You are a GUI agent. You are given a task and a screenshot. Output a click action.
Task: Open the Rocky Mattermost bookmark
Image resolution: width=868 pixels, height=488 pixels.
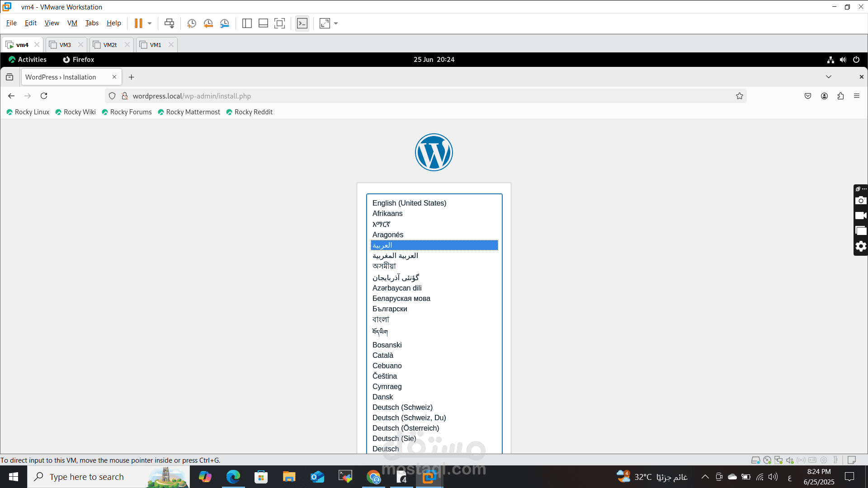tap(189, 112)
